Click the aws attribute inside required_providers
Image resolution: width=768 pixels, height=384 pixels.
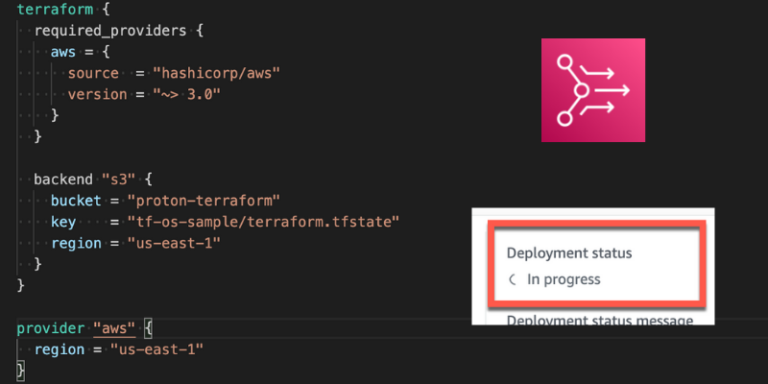(x=63, y=52)
